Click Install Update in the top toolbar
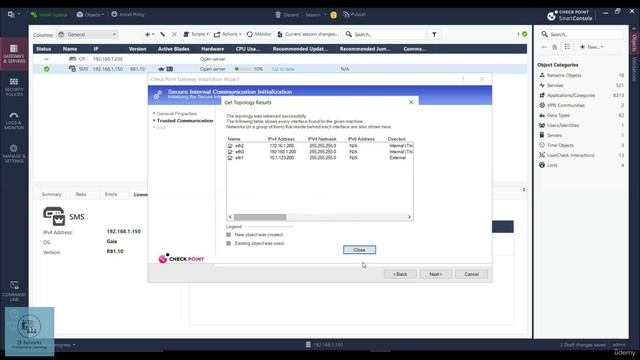 point(49,14)
